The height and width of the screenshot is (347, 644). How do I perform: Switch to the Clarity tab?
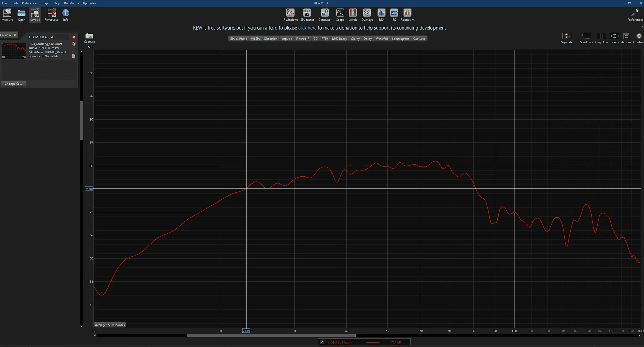pos(355,39)
